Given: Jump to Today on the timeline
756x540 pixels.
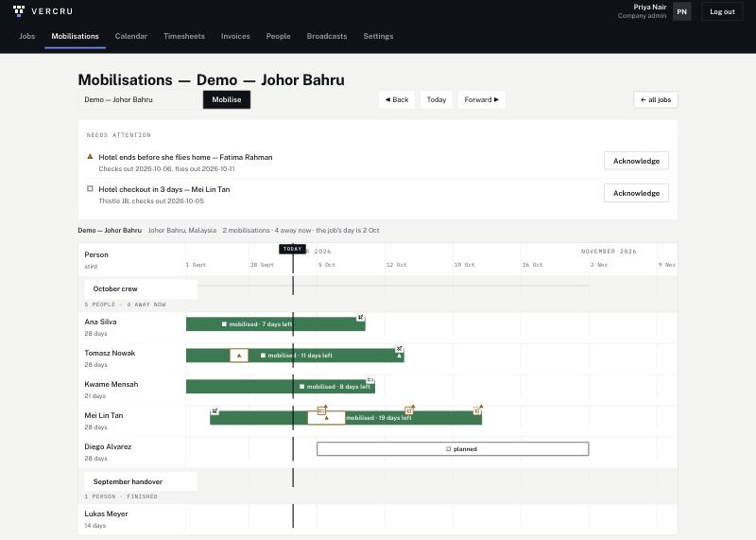Looking at the screenshot, I should point(437,99).
